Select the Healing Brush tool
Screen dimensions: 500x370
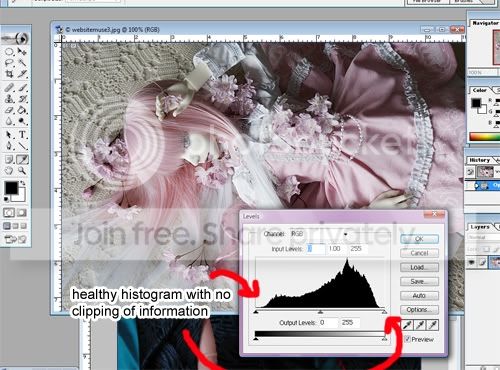[9, 88]
